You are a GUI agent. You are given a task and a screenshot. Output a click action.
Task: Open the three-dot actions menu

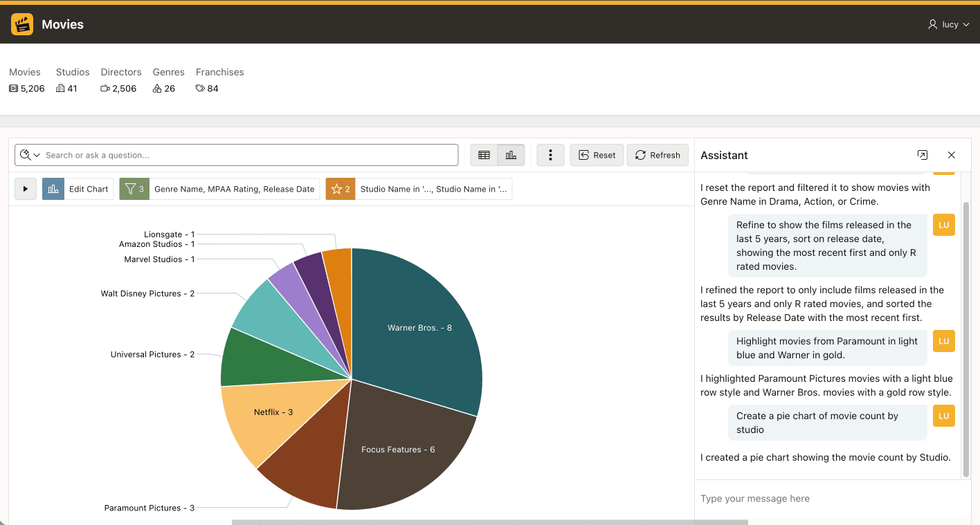click(550, 155)
